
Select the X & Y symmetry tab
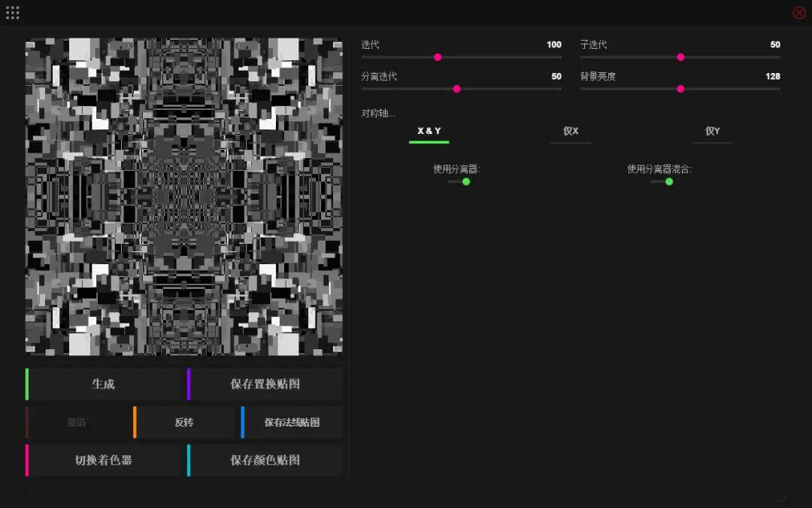coord(429,129)
